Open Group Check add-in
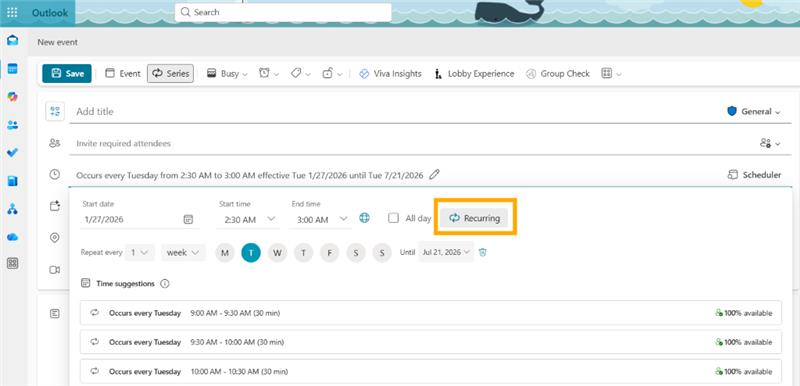This screenshot has width=800, height=386. click(558, 73)
